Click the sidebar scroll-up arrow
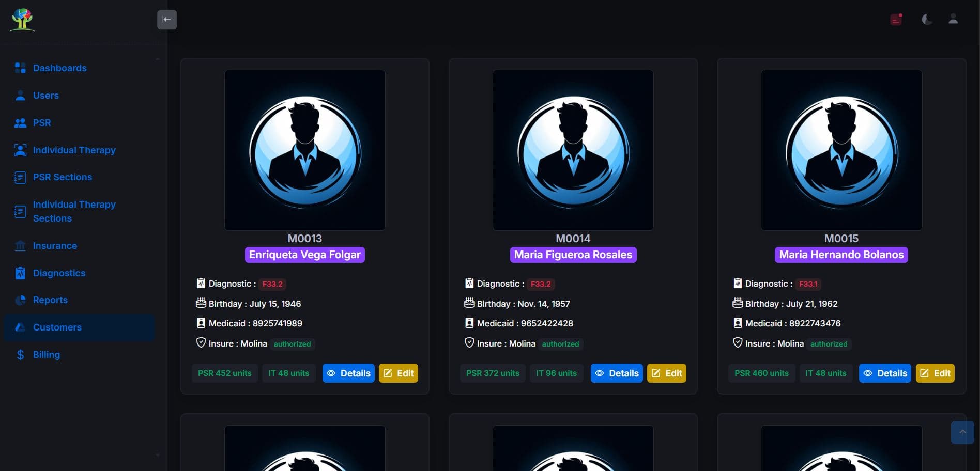The width and height of the screenshot is (980, 471). pyautogui.click(x=158, y=59)
